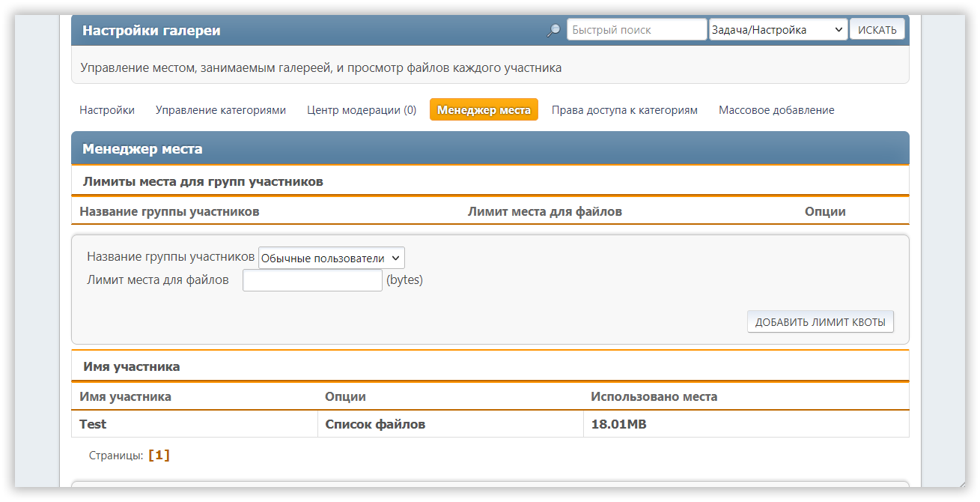Open Список файлов for Test
This screenshot has height=502, width=980.
[x=375, y=424]
